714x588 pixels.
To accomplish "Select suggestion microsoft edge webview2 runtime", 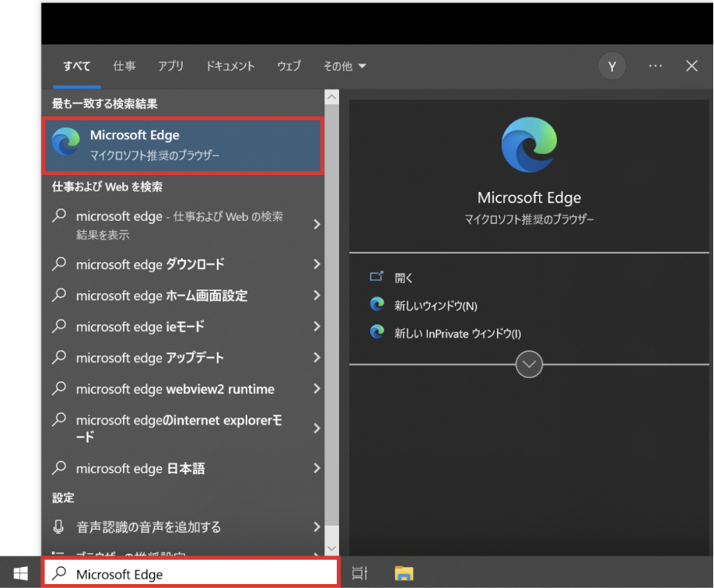I will (175, 389).
